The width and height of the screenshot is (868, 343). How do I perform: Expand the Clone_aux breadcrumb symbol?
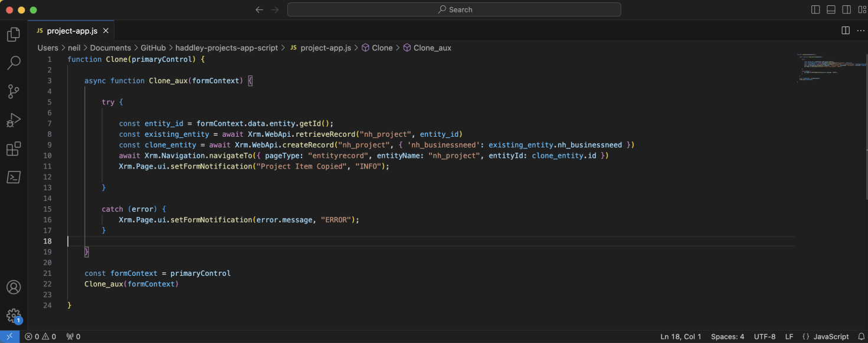click(432, 48)
